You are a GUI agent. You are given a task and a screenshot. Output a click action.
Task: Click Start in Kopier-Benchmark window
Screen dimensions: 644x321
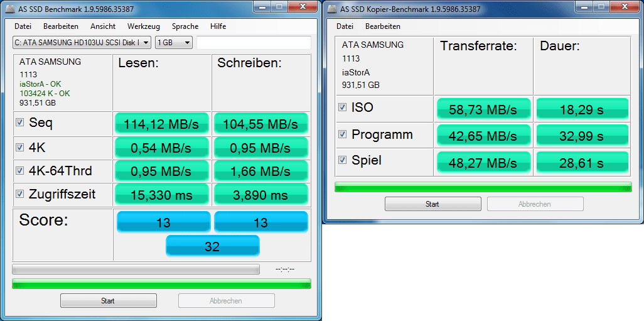point(433,204)
